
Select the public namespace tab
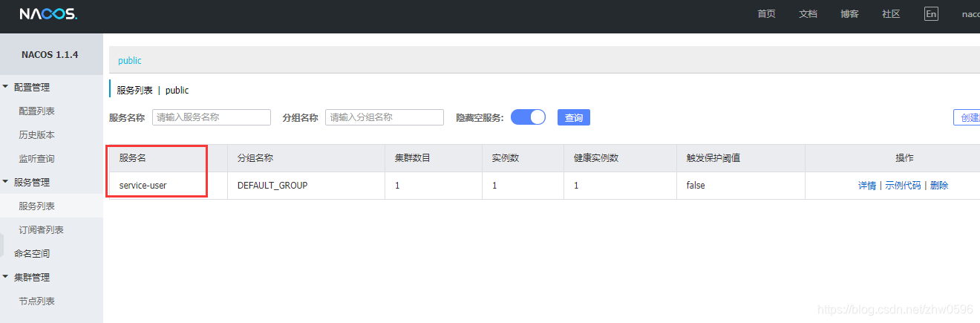[x=130, y=60]
